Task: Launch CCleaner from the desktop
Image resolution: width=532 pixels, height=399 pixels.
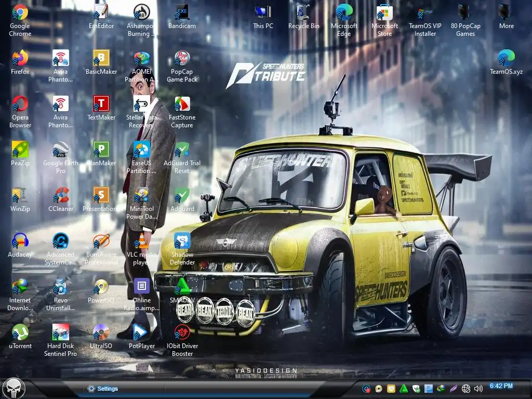Action: [x=60, y=199]
